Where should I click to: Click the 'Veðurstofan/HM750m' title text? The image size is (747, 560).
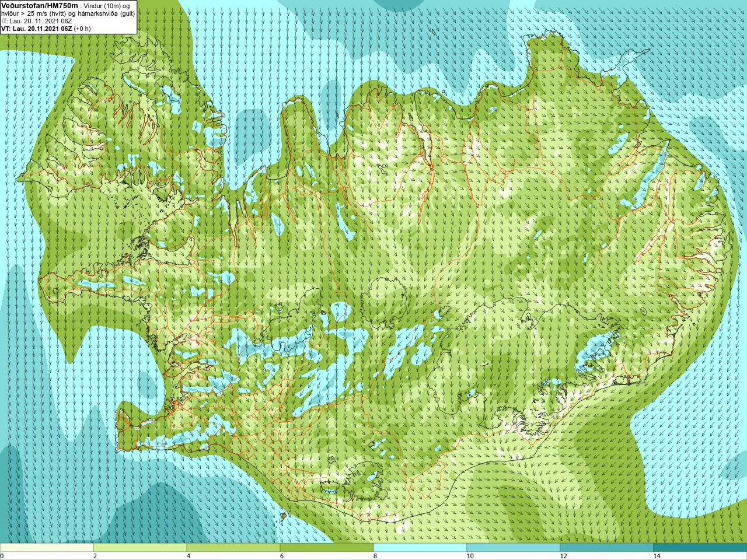point(40,5)
